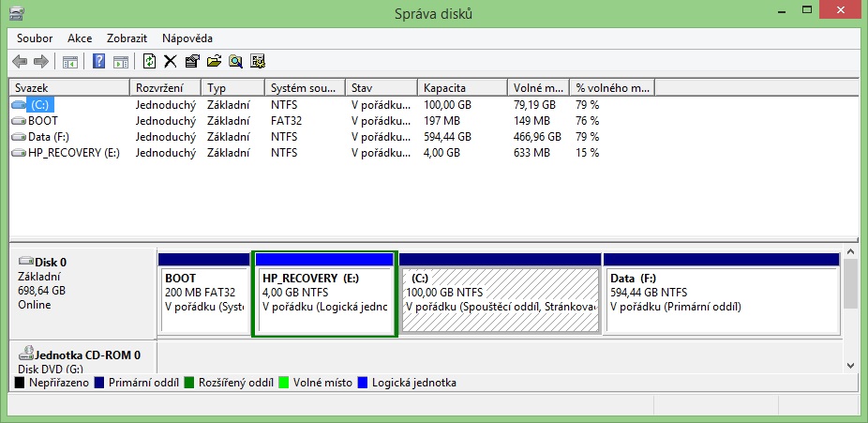868x423 pixels.
Task: Select the Data (F:) volume name in list
Action: (48, 137)
